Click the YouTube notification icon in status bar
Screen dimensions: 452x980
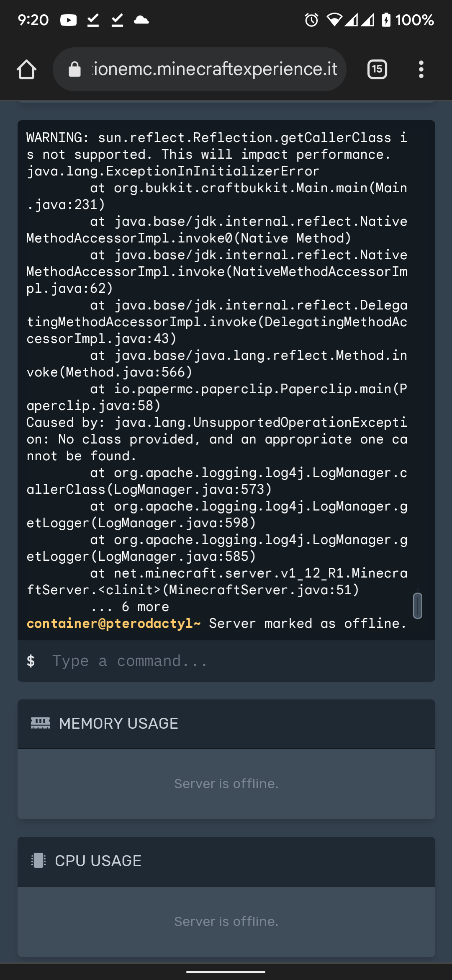68,20
